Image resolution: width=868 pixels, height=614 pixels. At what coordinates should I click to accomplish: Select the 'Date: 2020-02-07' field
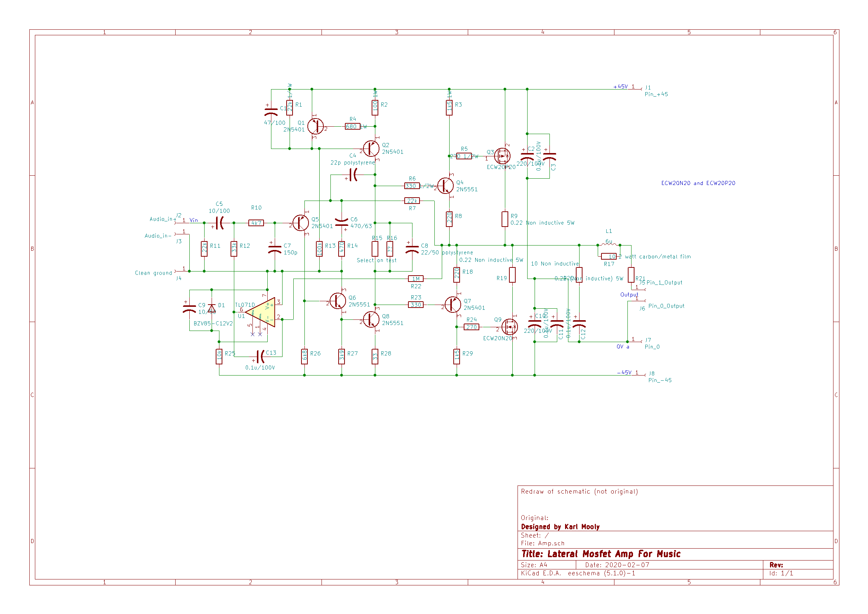[617, 565]
